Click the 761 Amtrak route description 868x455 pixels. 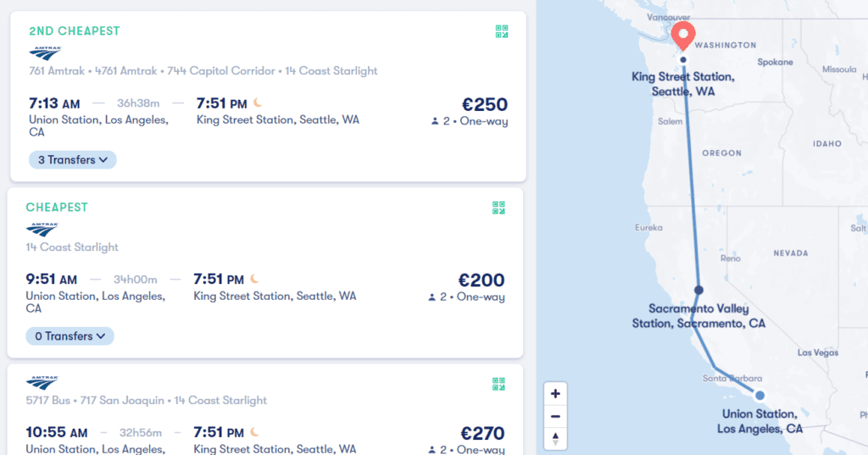[203, 71]
